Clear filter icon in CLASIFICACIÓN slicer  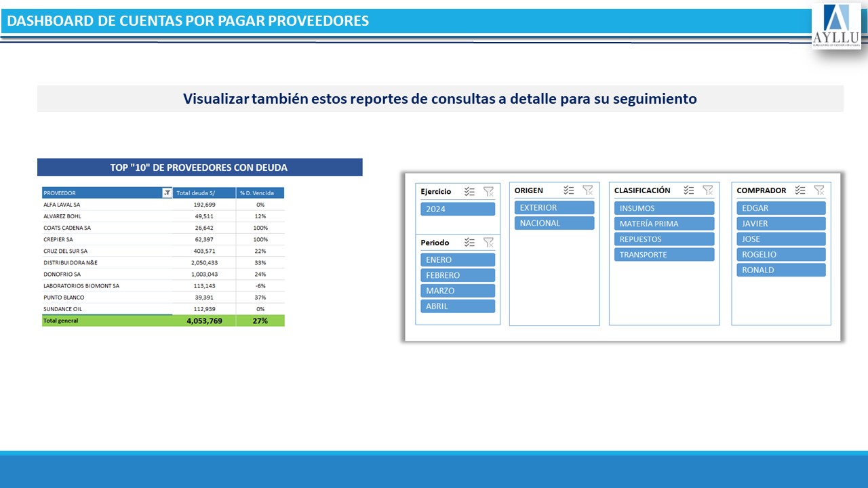point(707,190)
